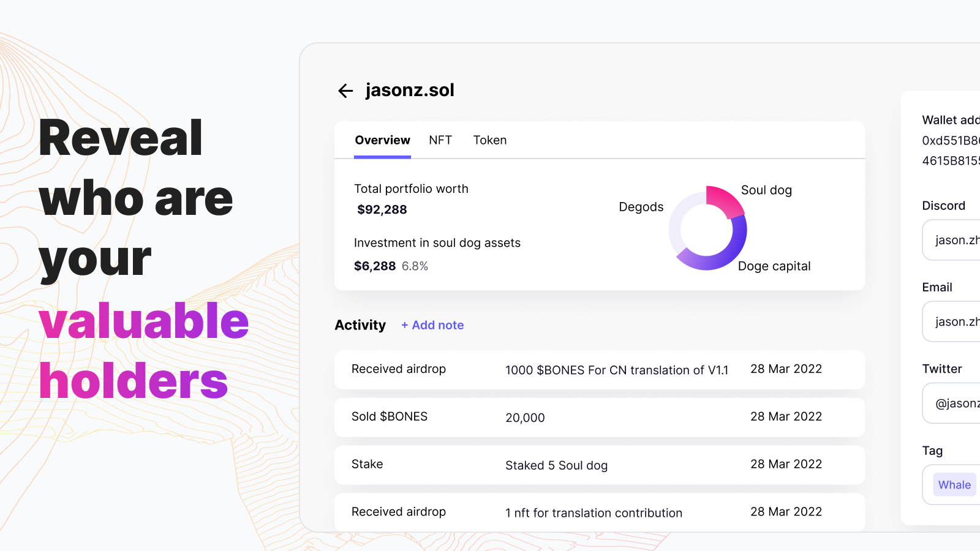Click the "holders" headline word
Image resolution: width=980 pixels, height=551 pixels.
coord(134,381)
